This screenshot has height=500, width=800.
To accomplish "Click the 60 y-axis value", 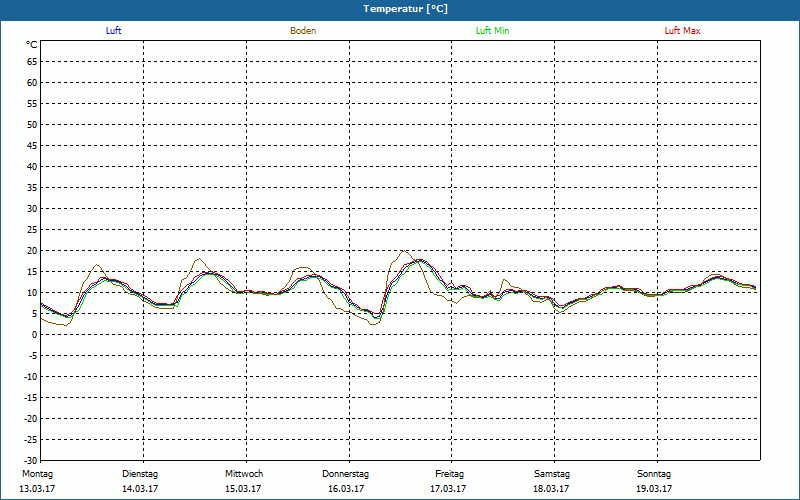I will pyautogui.click(x=32, y=83).
